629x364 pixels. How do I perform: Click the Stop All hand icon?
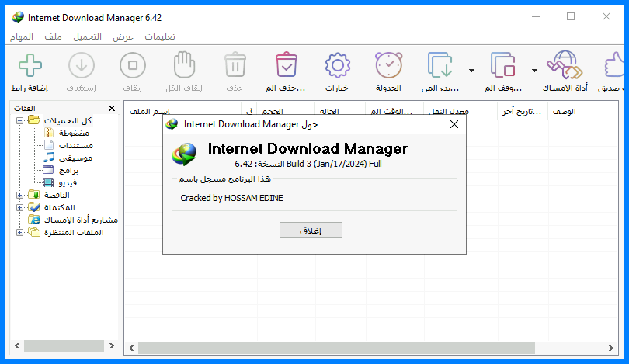[184, 64]
